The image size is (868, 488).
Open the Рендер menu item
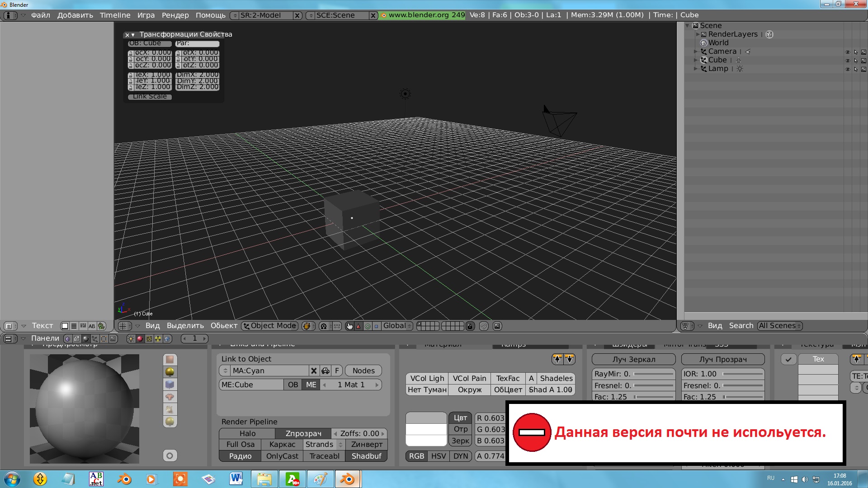pos(174,15)
